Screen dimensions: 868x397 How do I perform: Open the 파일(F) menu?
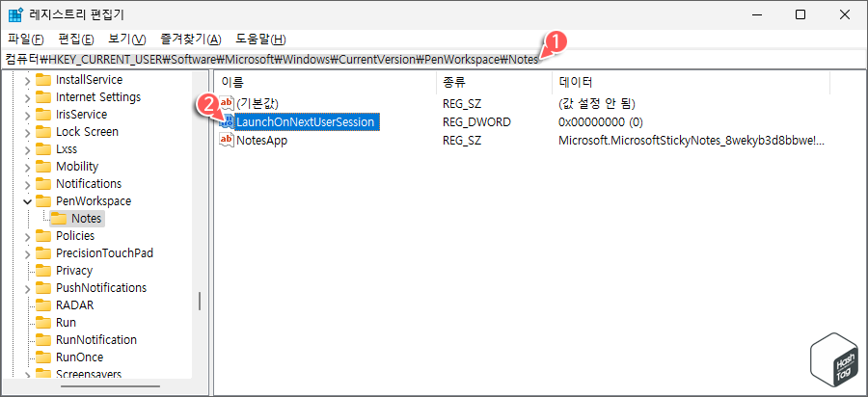(25, 40)
